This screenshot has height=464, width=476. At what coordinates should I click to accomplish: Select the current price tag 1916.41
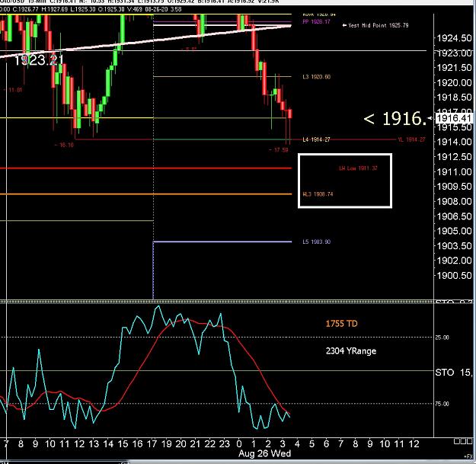tap(454, 118)
